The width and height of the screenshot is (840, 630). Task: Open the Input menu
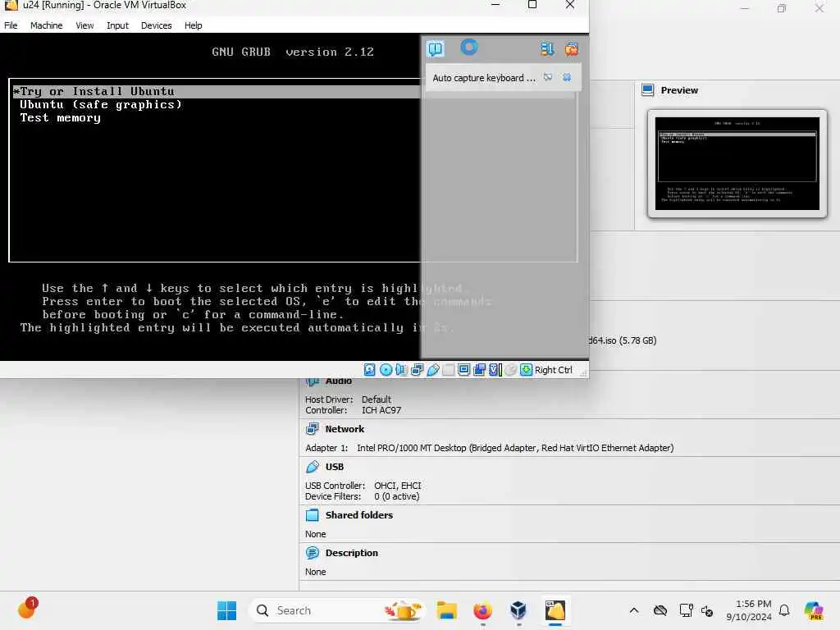click(117, 25)
